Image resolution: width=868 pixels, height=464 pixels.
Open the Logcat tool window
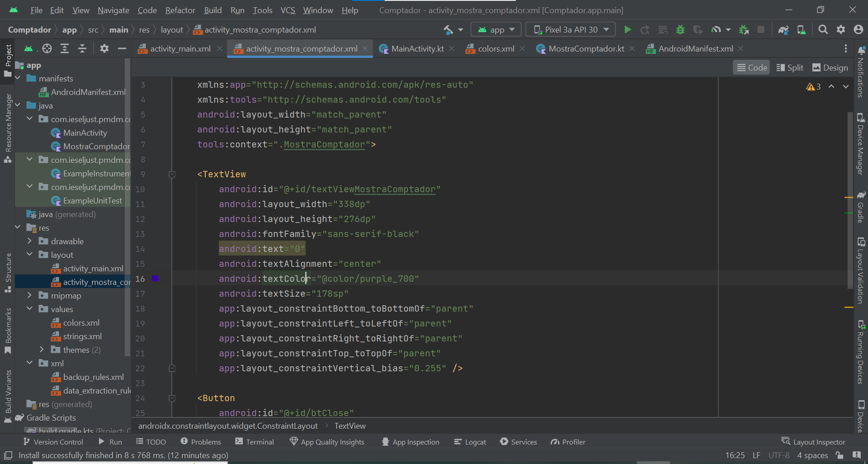(x=470, y=442)
